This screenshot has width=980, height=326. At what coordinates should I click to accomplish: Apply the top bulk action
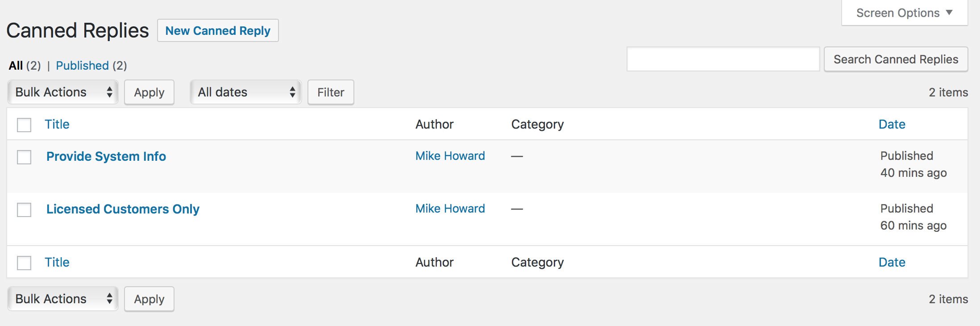coord(149,92)
